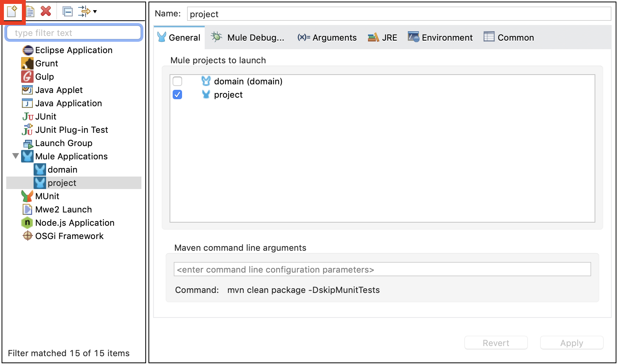
Task: Uncheck the project checkbox
Action: pyautogui.click(x=177, y=95)
